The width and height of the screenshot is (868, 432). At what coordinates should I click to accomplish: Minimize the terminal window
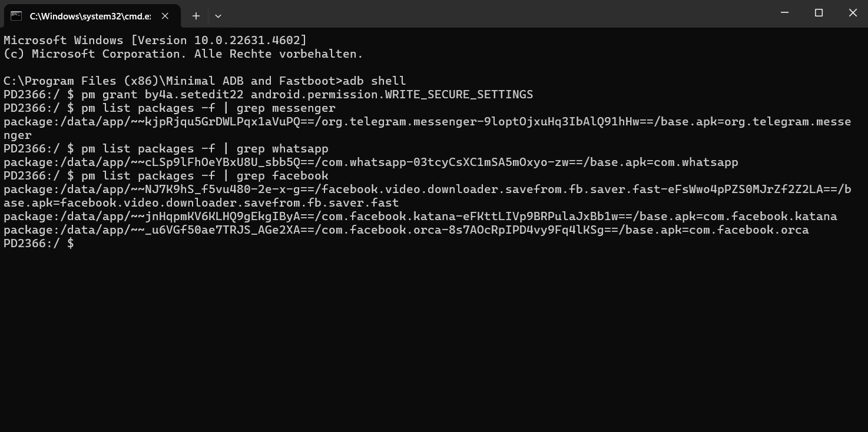785,12
